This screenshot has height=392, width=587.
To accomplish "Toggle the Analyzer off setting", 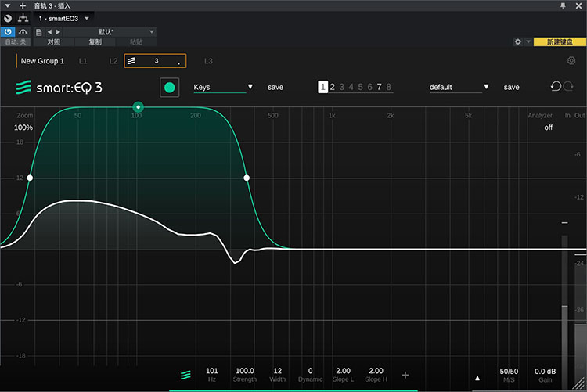I will click(x=548, y=128).
